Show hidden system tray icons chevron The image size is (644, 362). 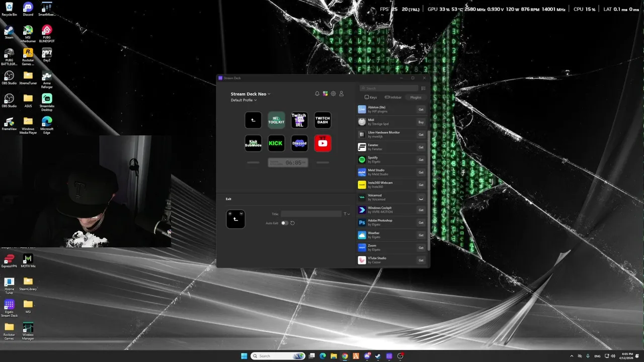pyautogui.click(x=572, y=356)
